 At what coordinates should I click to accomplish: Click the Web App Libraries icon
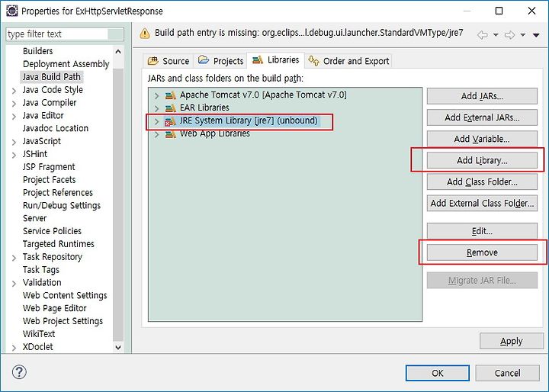pyautogui.click(x=171, y=134)
